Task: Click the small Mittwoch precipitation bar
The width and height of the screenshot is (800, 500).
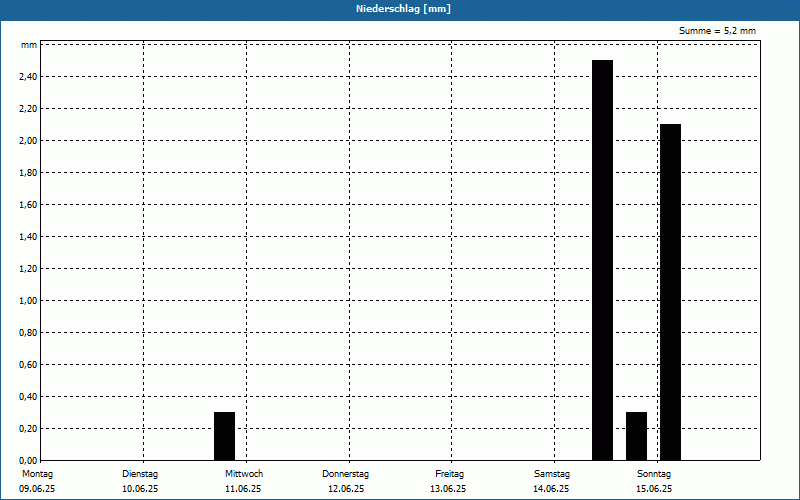Action: [x=224, y=436]
